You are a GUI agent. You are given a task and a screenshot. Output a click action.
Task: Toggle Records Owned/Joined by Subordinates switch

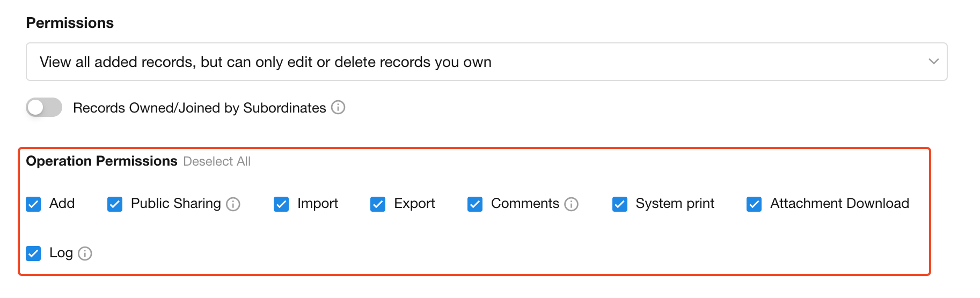click(44, 107)
